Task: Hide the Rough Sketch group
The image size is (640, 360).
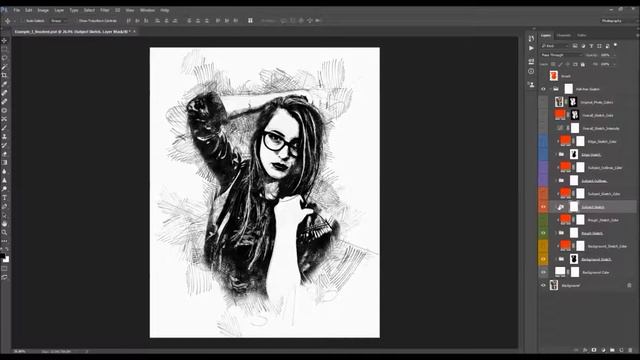Action: [x=543, y=233]
